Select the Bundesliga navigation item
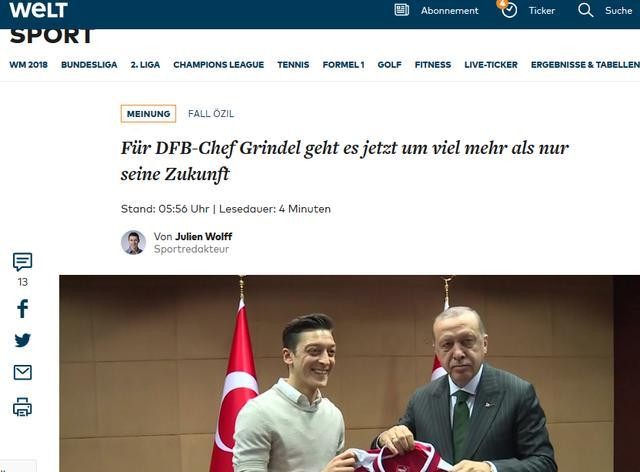This screenshot has width=640, height=472. [x=89, y=65]
